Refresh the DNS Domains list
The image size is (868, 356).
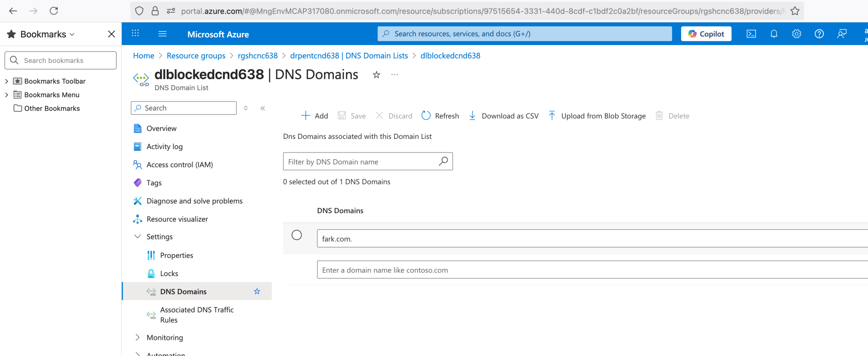tap(440, 116)
